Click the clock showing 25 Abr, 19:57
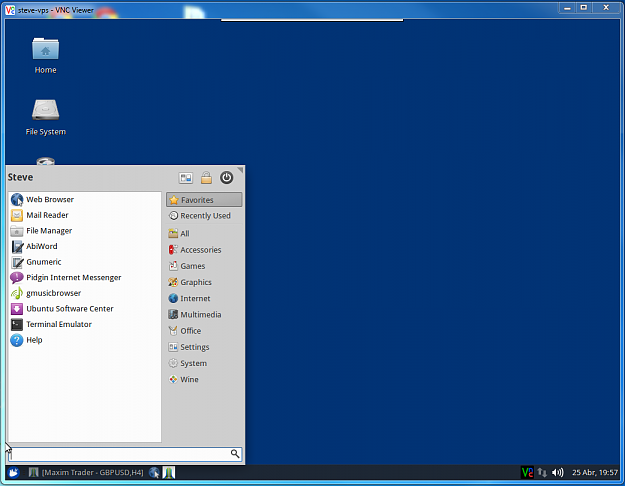 [595, 472]
